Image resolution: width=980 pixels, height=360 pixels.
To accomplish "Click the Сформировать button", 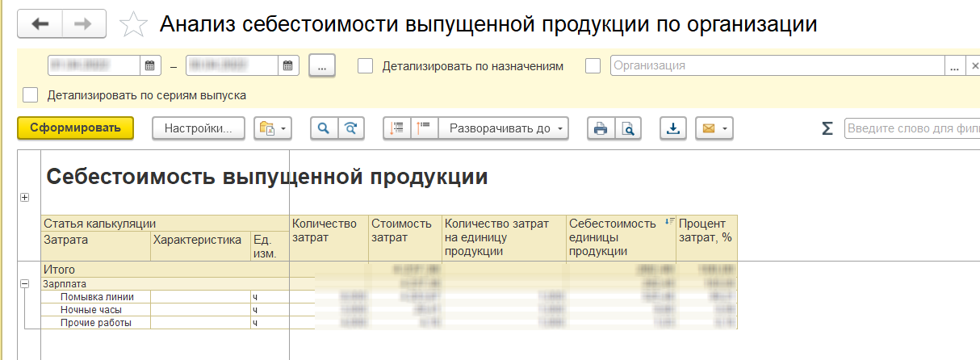I will pos(75,128).
